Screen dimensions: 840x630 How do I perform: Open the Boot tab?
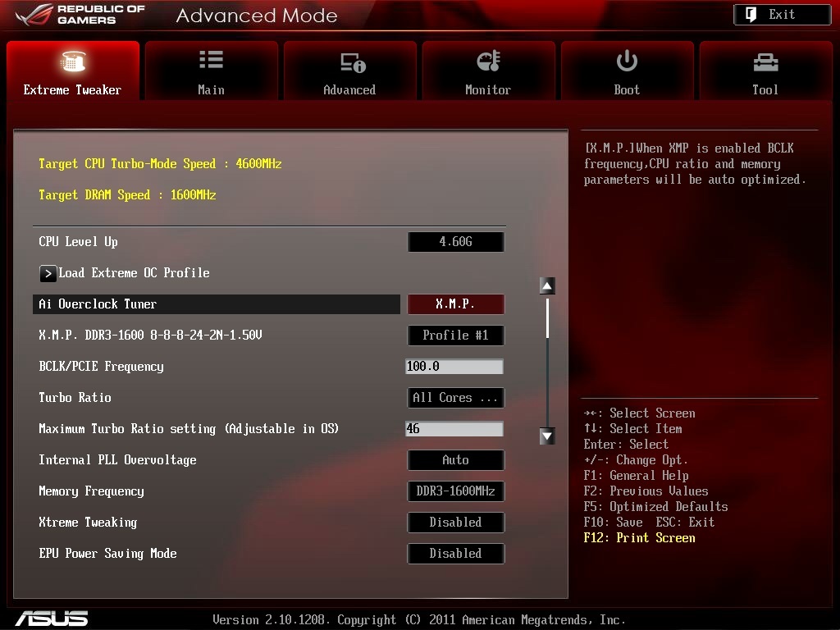627,71
